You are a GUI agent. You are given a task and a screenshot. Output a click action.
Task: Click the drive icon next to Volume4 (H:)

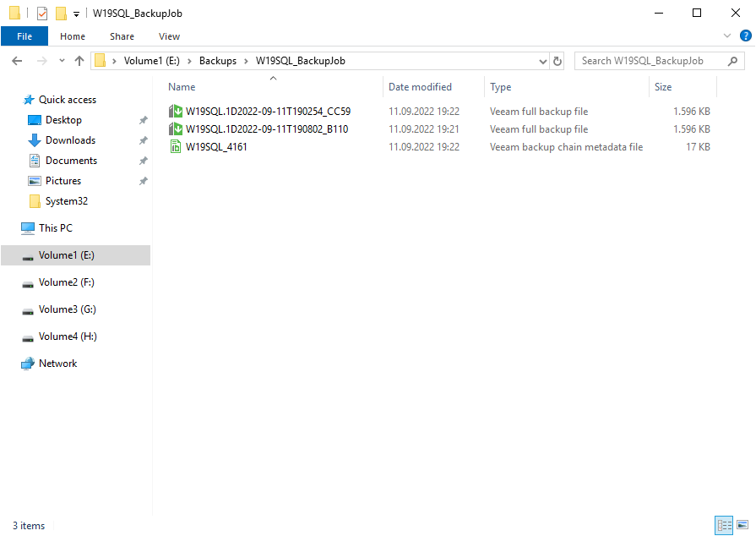[x=28, y=338]
